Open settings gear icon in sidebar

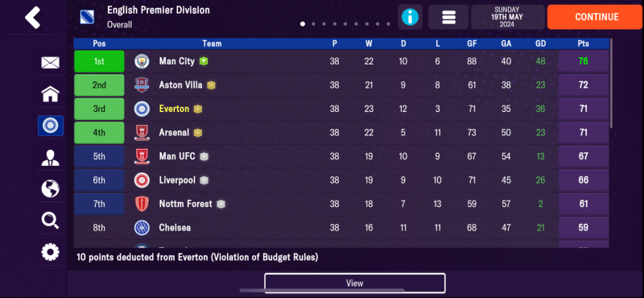50,252
